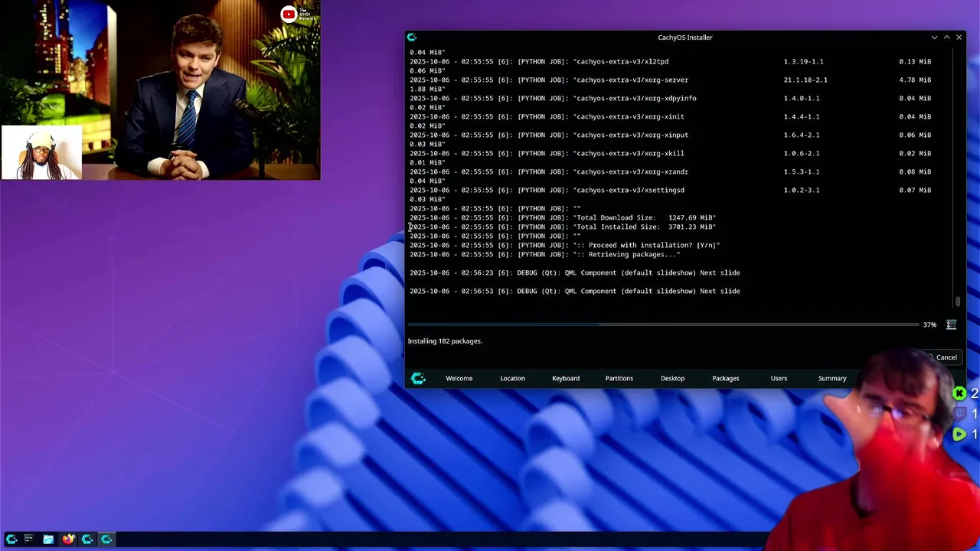The height and width of the screenshot is (551, 980).
Task: Activate the highlighted CachyOS Installer taskbar entry
Action: click(x=106, y=540)
